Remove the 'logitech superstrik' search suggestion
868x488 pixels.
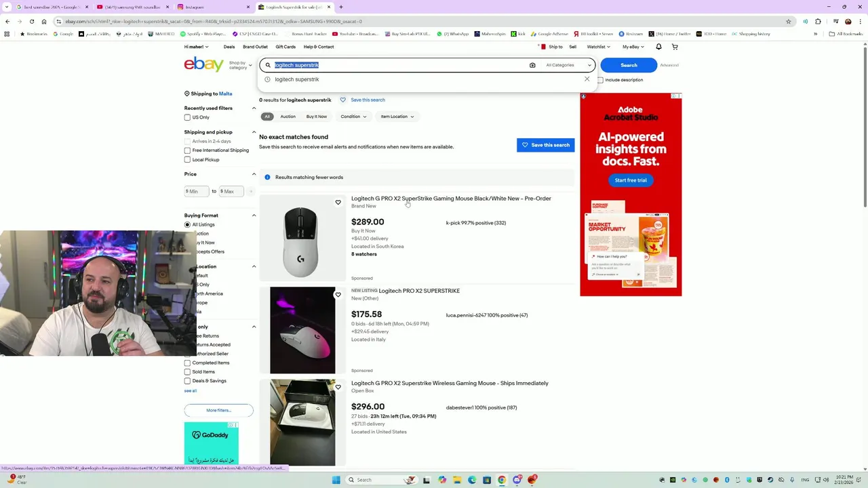(587, 79)
